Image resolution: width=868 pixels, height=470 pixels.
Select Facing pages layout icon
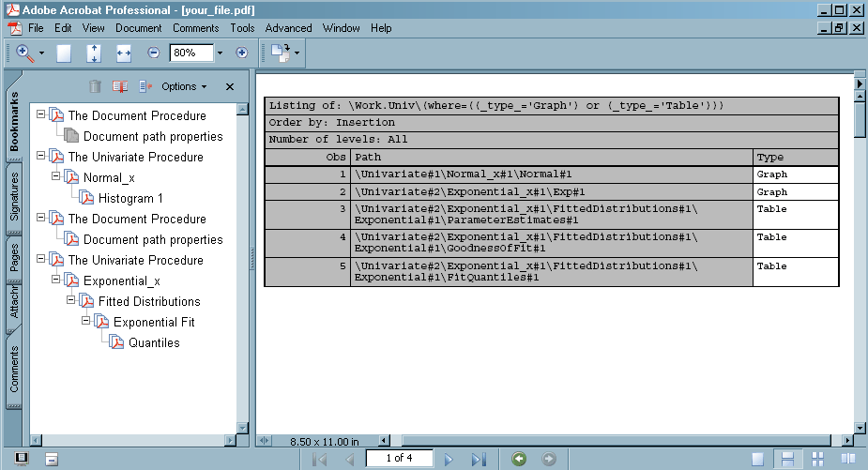click(x=847, y=459)
